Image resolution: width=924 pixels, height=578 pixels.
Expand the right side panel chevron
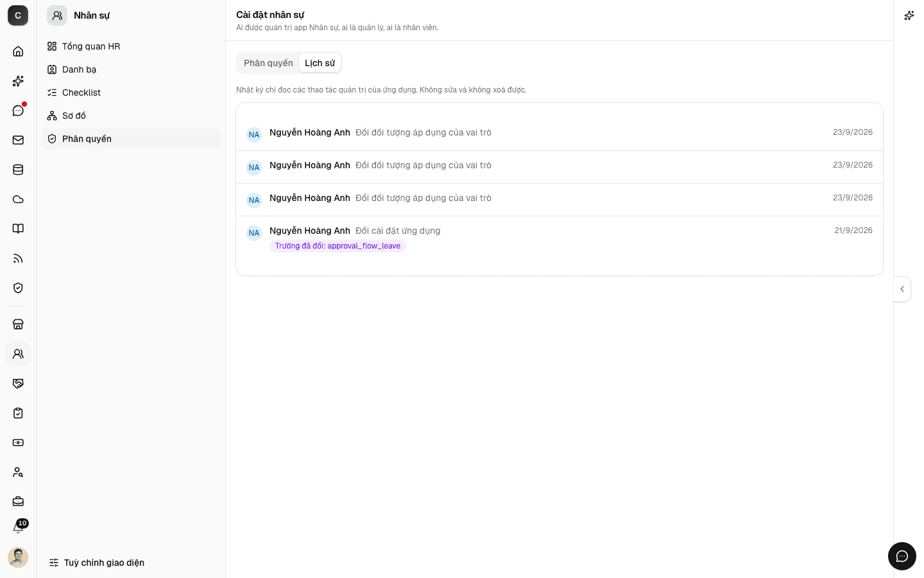[x=902, y=289]
